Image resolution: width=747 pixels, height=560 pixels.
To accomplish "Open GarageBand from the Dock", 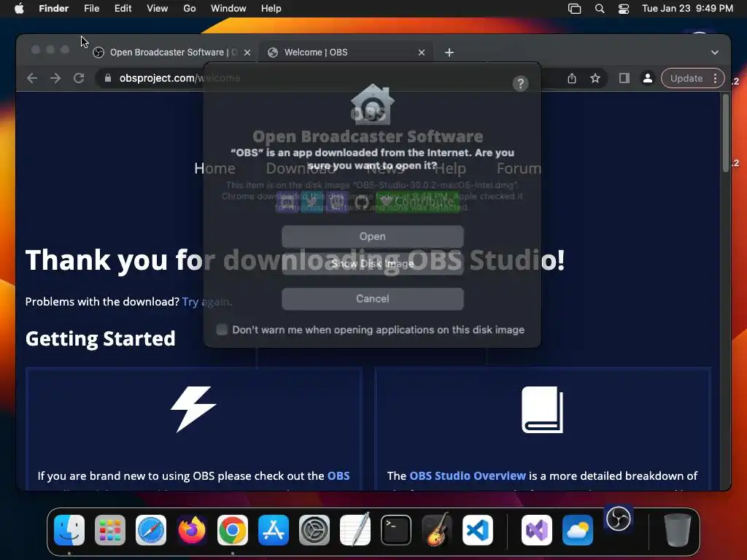I will (437, 529).
